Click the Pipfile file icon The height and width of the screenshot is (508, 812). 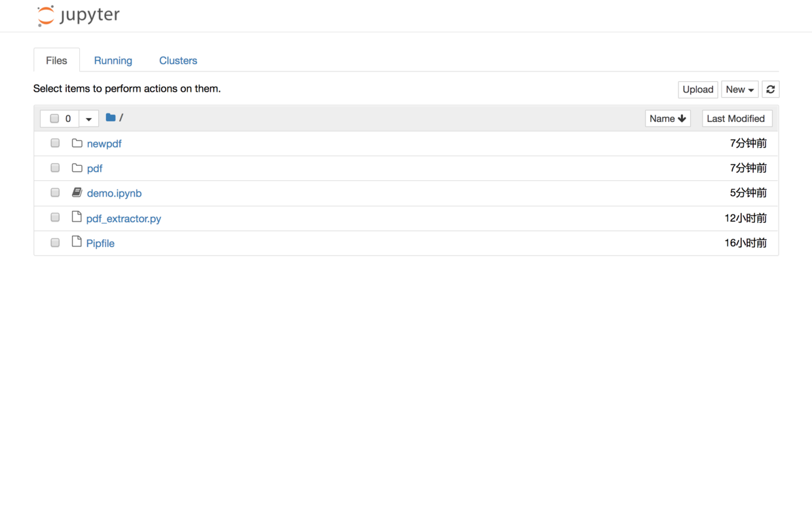coord(77,243)
